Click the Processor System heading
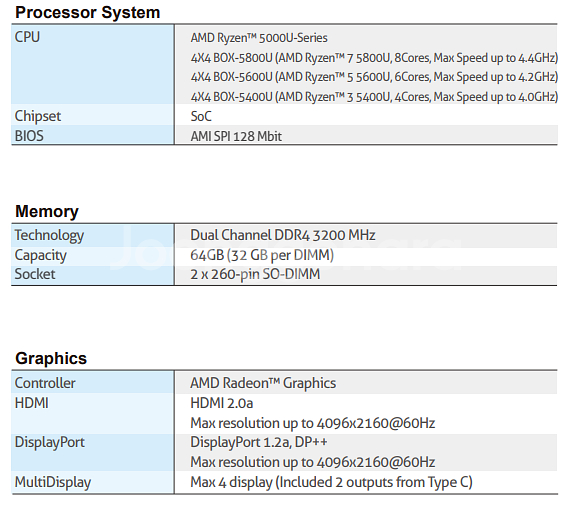 click(x=88, y=13)
